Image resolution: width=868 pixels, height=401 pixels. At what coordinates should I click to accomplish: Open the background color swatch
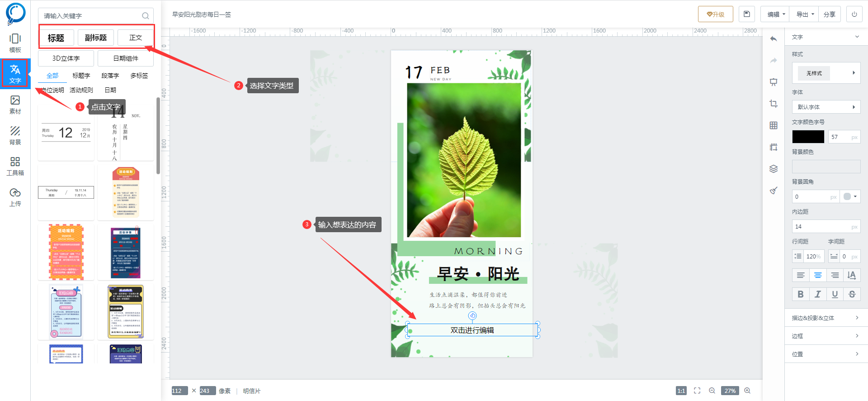click(x=826, y=167)
